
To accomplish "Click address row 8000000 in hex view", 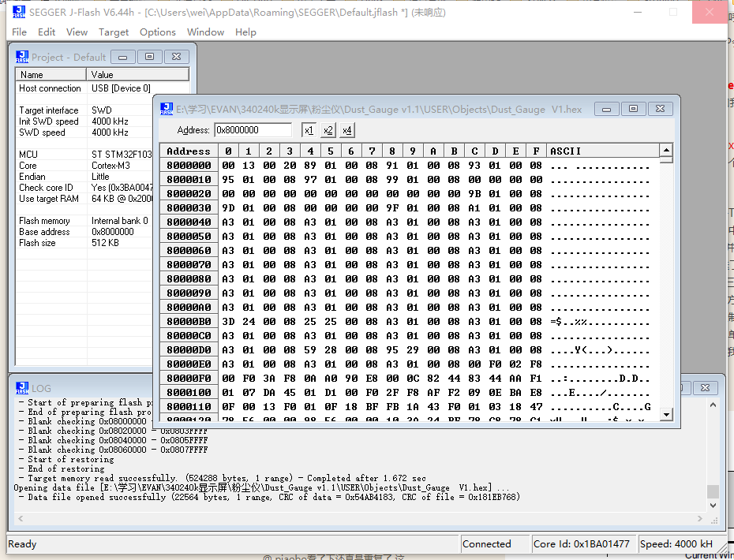I will click(189, 165).
